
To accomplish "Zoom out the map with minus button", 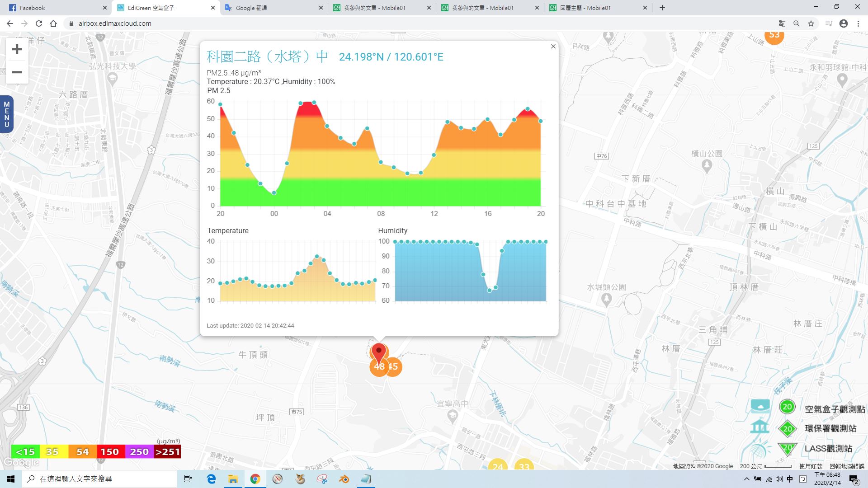I will pos(17,72).
